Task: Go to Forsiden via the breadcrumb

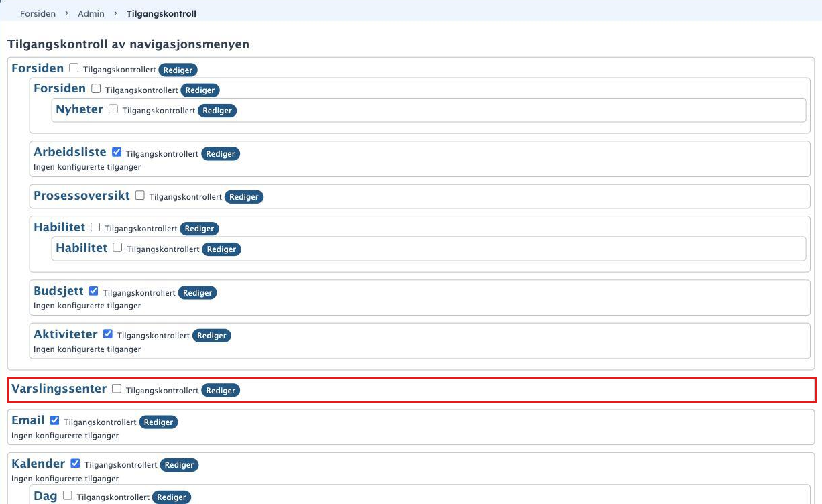Action: click(38, 13)
